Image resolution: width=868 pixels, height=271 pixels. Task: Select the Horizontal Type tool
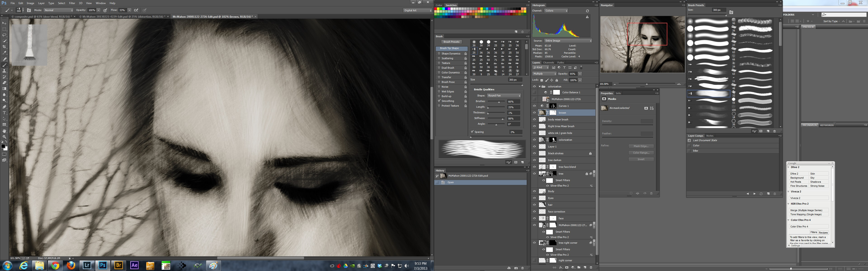coord(4,113)
